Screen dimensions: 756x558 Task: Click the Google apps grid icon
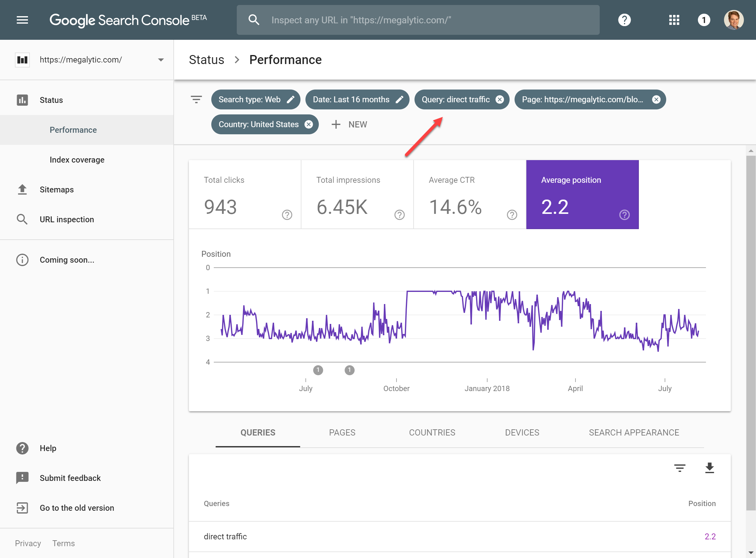674,20
